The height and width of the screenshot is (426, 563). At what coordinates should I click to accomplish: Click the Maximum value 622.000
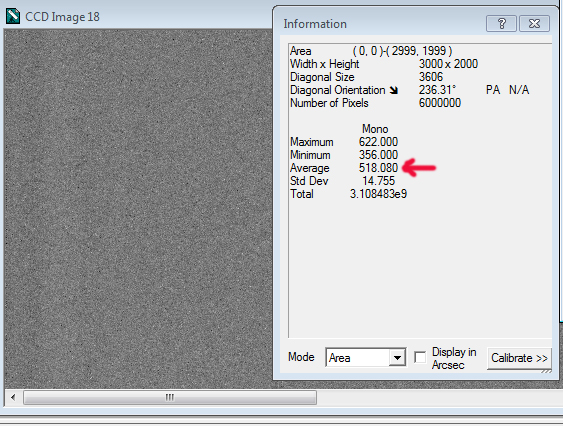(x=378, y=142)
